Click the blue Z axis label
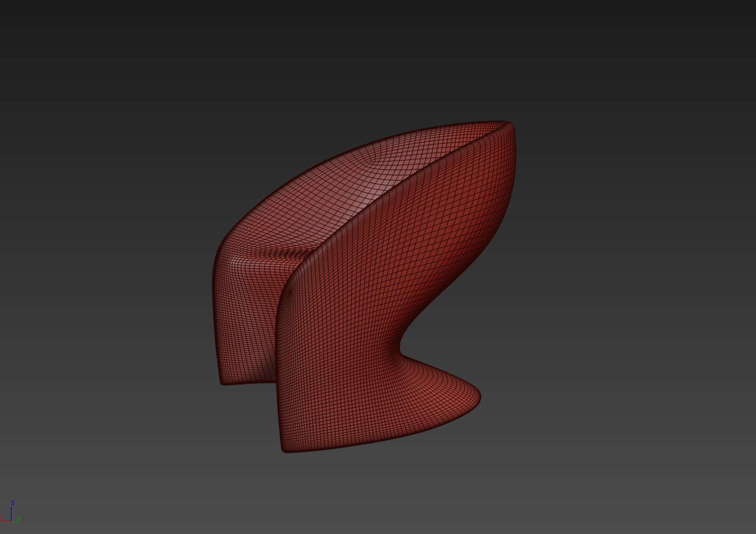 (13, 503)
